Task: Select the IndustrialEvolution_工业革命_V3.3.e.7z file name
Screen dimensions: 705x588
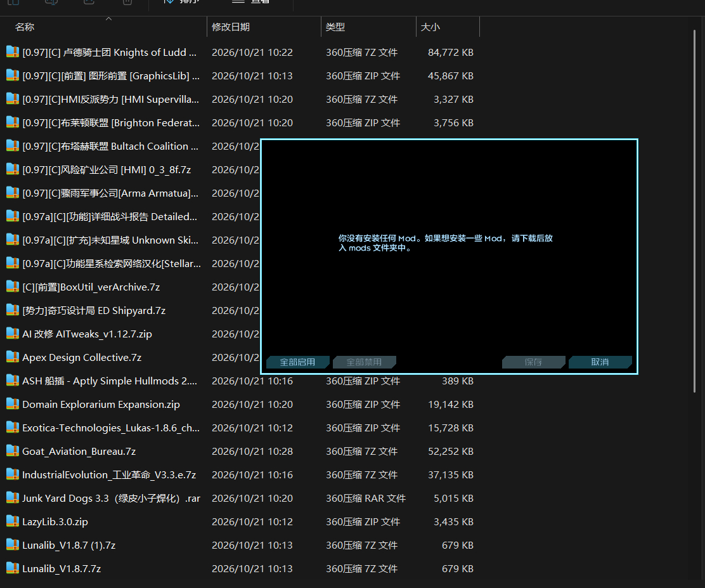Action: pyautogui.click(x=109, y=474)
